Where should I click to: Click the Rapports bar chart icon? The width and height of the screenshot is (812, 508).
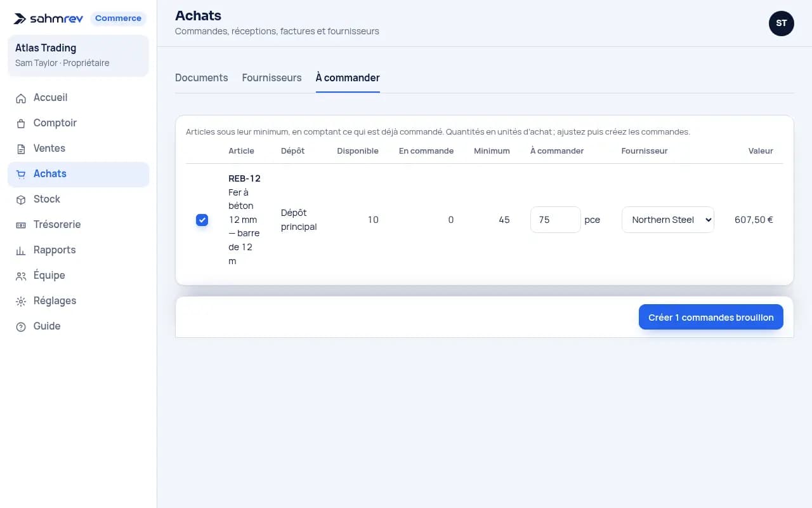pos(21,250)
